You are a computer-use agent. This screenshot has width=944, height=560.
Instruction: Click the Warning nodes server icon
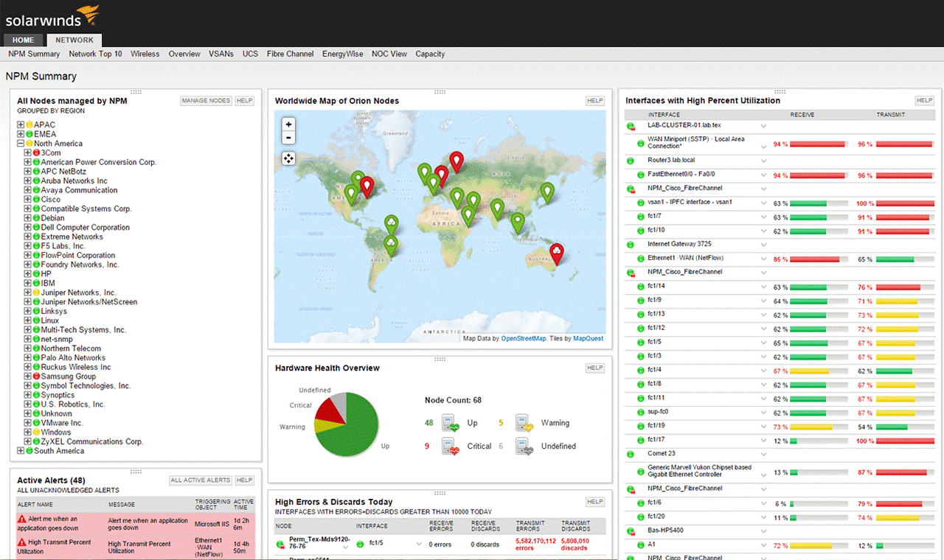click(524, 423)
